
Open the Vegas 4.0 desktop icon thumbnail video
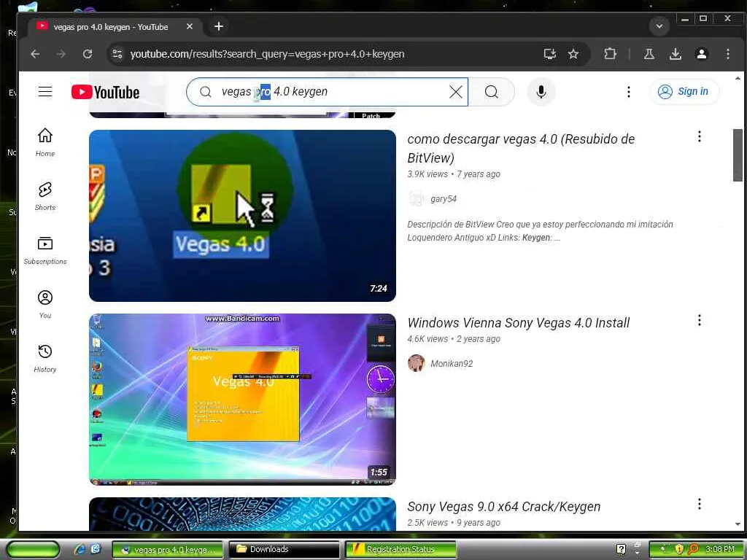[242, 216]
